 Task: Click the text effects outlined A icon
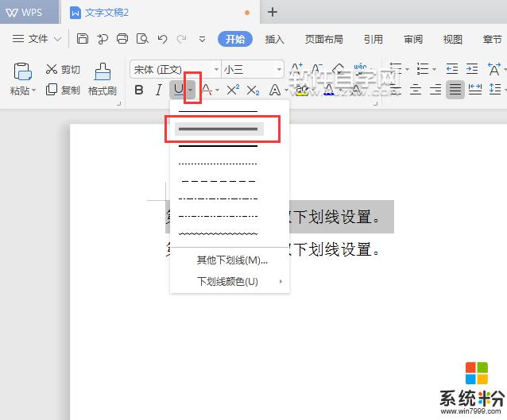click(274, 90)
